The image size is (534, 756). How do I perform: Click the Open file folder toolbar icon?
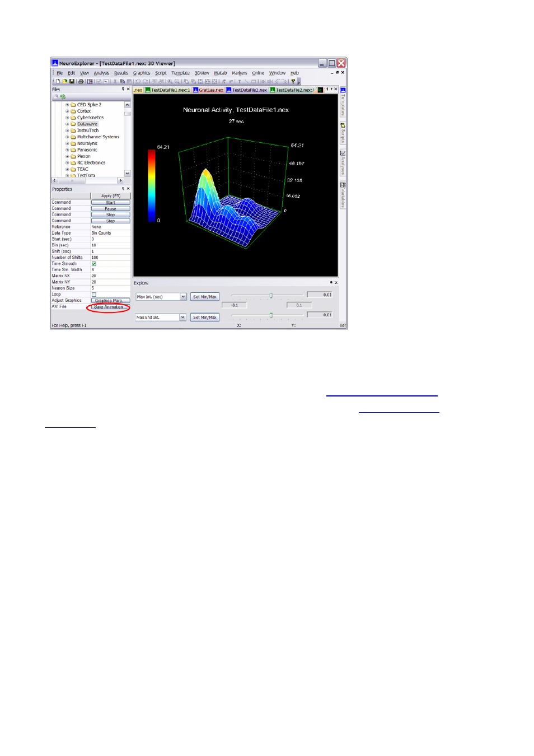[64, 81]
